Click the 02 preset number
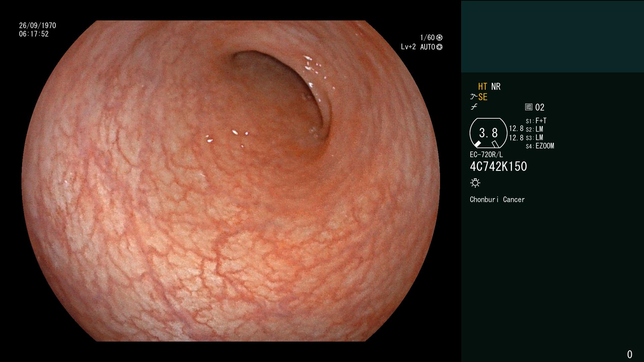 [540, 107]
